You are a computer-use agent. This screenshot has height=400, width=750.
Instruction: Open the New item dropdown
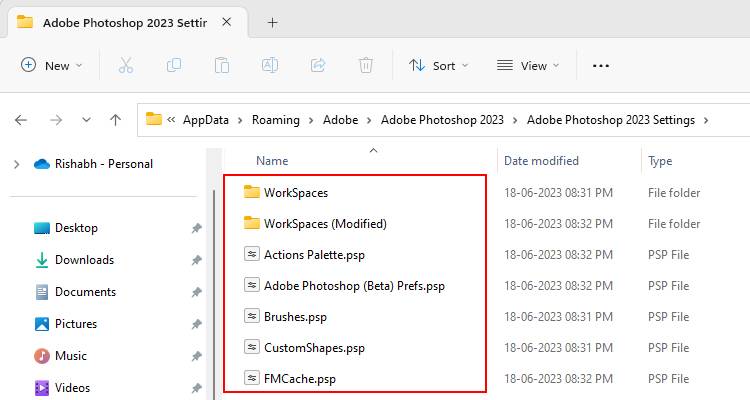coord(52,66)
